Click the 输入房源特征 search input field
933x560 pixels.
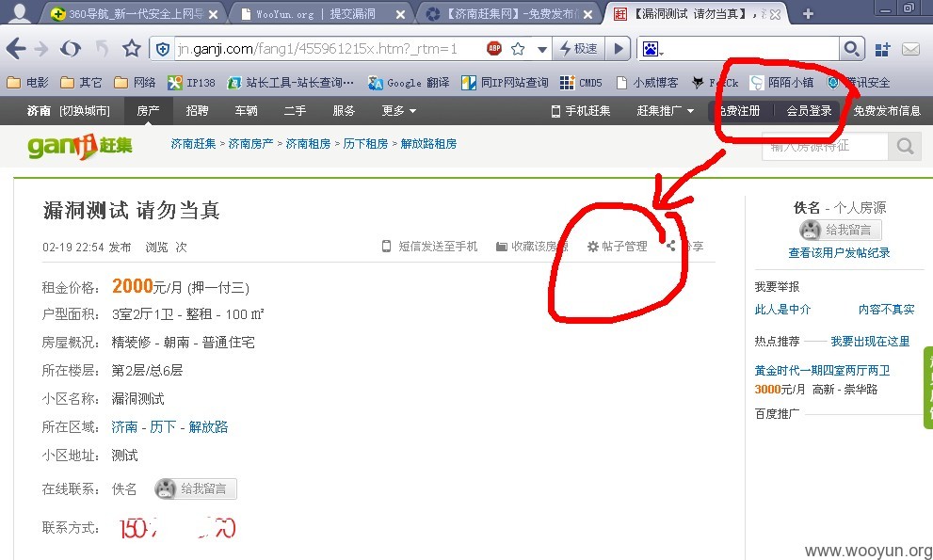pos(825,146)
